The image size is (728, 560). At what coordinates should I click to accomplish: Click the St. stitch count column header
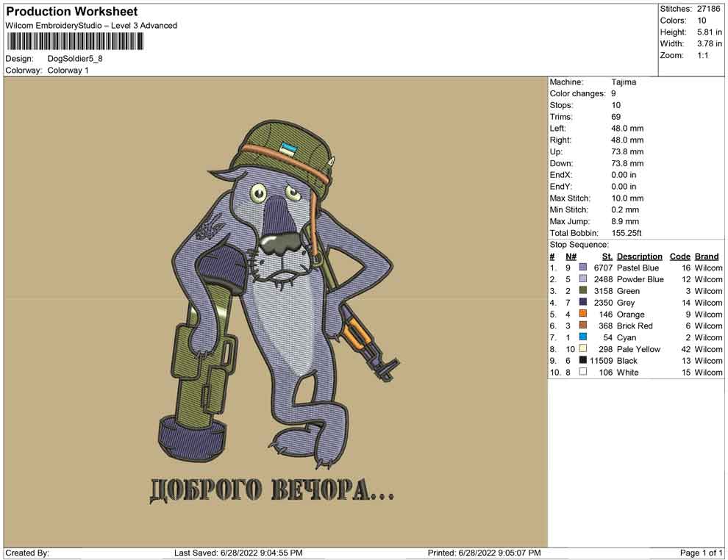coord(607,256)
